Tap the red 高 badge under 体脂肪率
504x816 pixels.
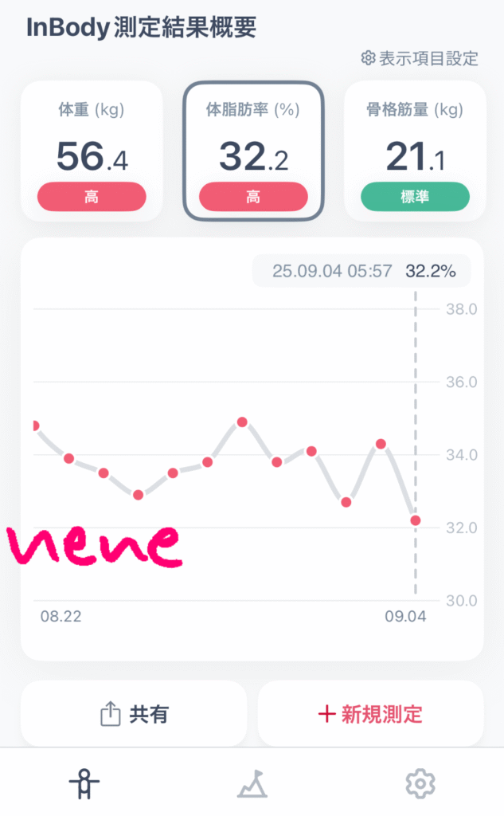coord(253,197)
